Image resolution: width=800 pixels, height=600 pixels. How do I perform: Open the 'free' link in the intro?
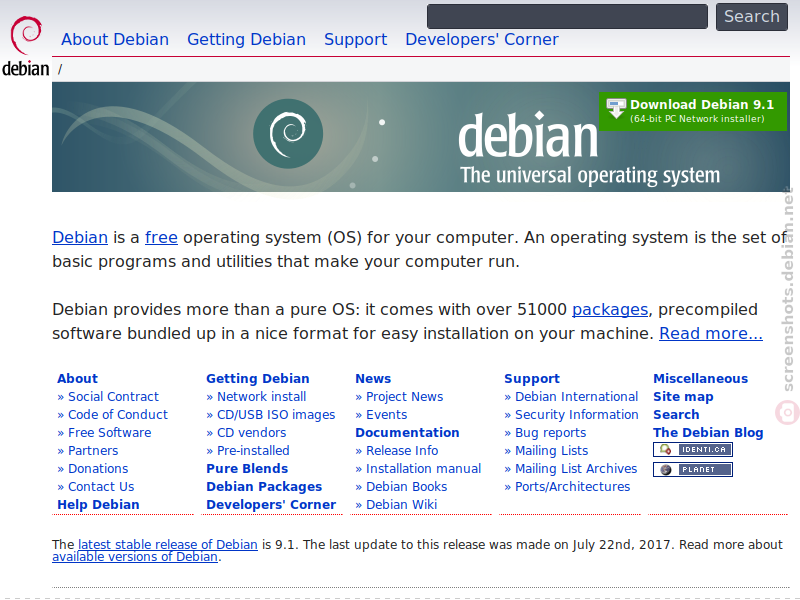161,237
